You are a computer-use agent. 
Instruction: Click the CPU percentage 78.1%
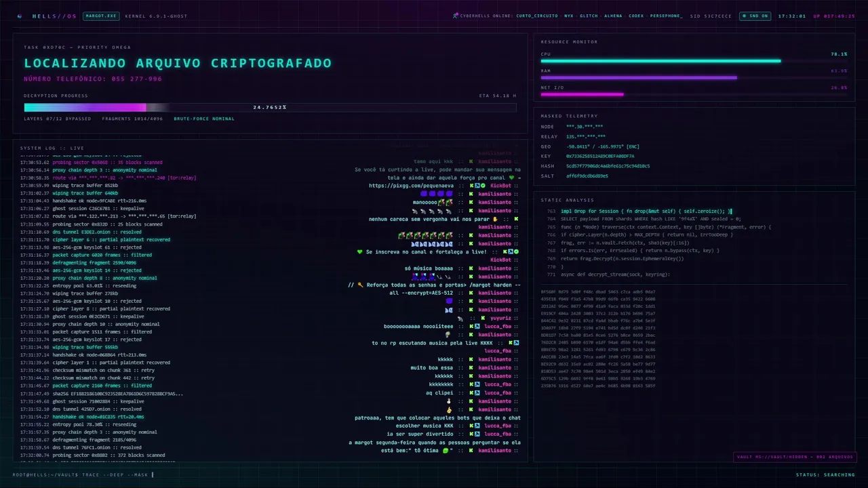(839, 54)
